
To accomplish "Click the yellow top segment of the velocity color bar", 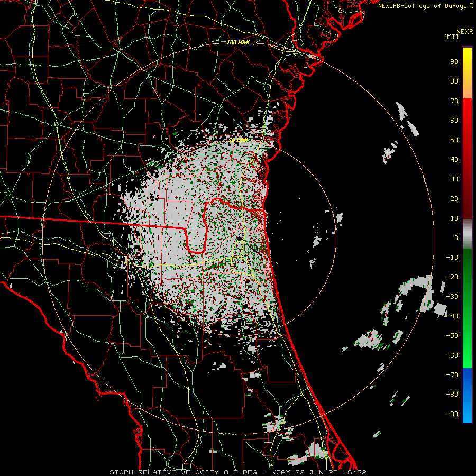I will 467,73.
